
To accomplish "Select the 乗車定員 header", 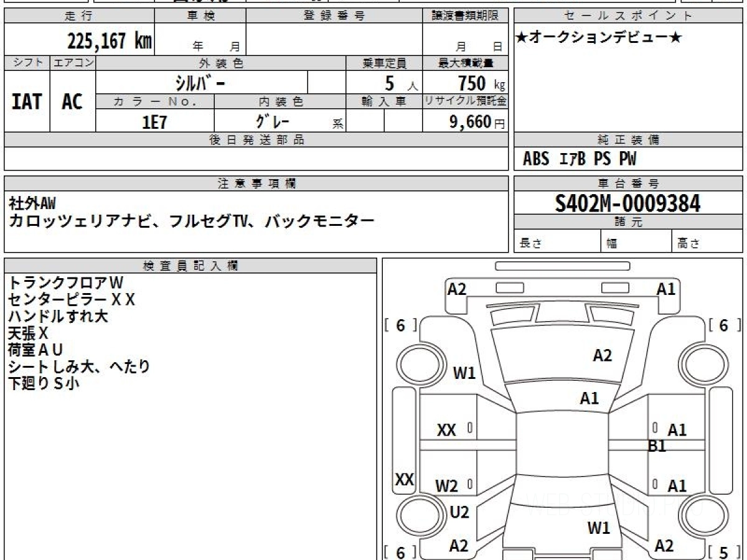I will (x=384, y=63).
